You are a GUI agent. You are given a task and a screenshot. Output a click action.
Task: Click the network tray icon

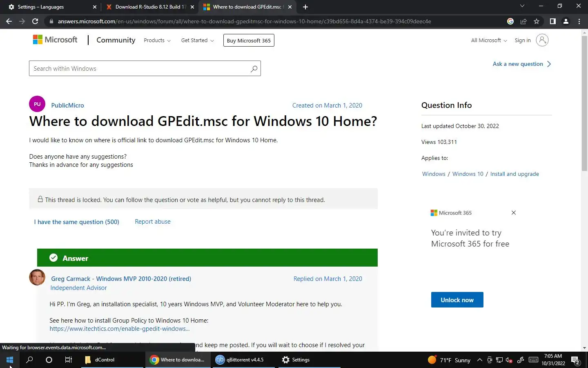click(x=499, y=360)
